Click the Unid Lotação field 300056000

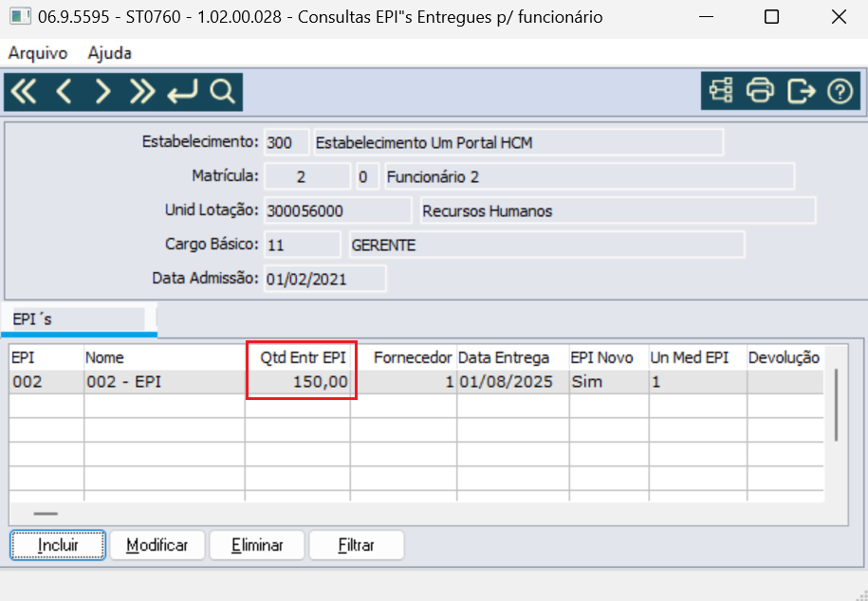point(338,210)
